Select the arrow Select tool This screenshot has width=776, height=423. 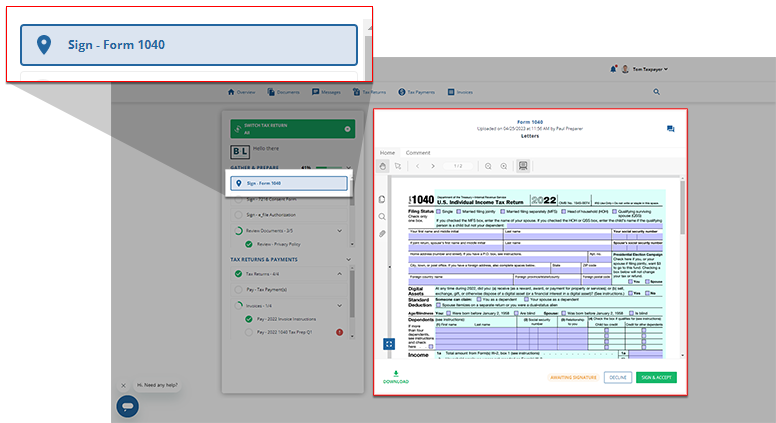pyautogui.click(x=397, y=166)
